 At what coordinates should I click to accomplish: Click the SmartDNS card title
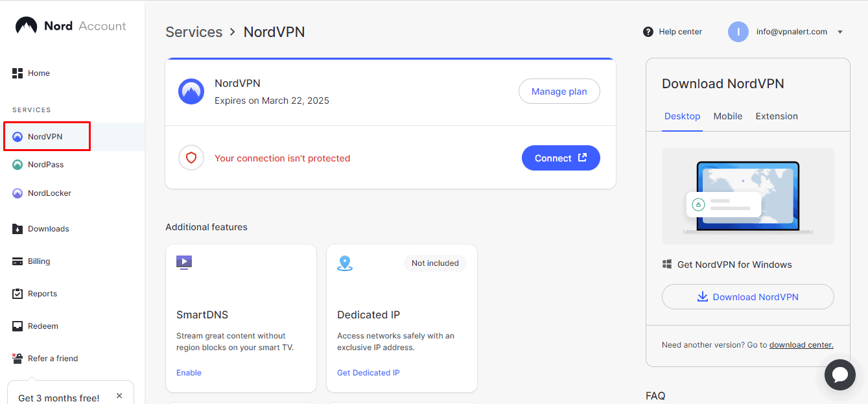click(x=202, y=315)
